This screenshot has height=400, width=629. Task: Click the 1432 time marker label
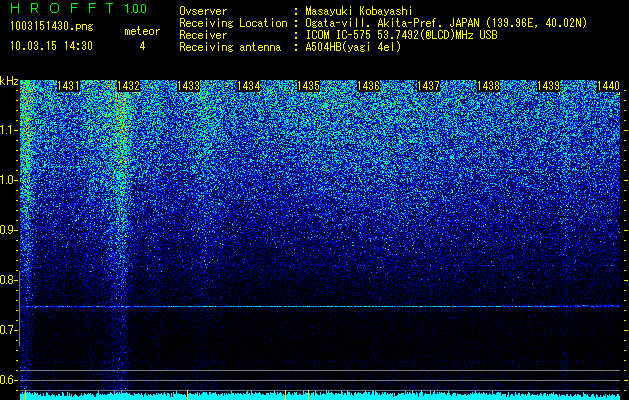coord(128,86)
